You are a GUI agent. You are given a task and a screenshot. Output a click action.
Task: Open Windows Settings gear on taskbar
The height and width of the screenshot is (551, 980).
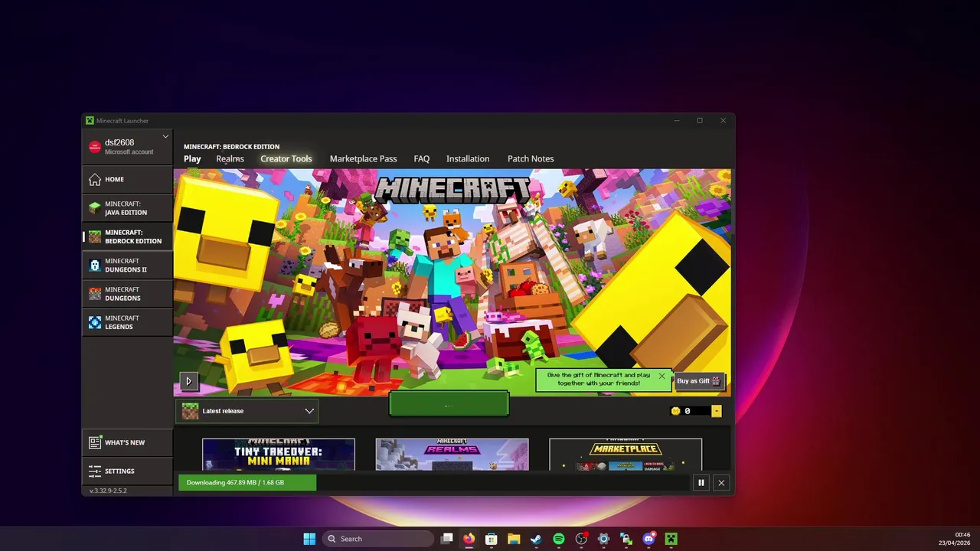(603, 539)
